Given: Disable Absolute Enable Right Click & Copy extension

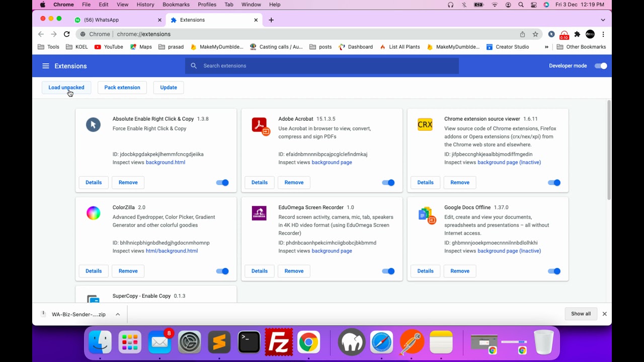Looking at the screenshot, I should tap(222, 183).
